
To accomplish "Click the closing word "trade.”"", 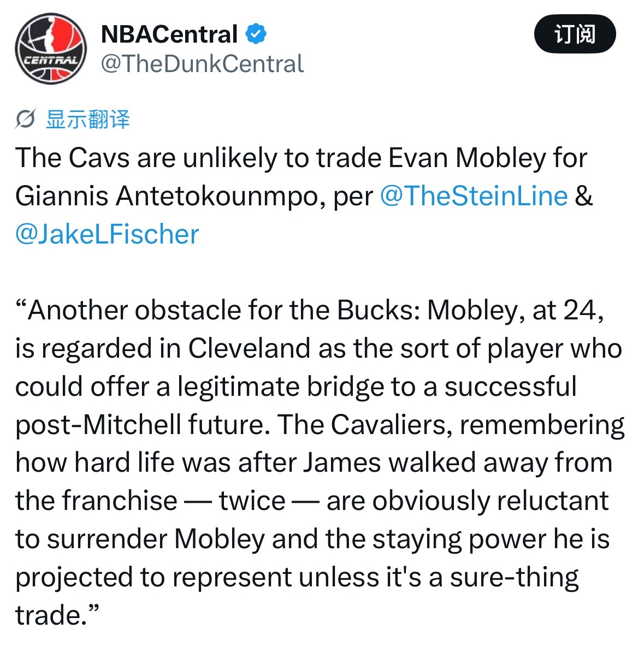I will [57, 615].
